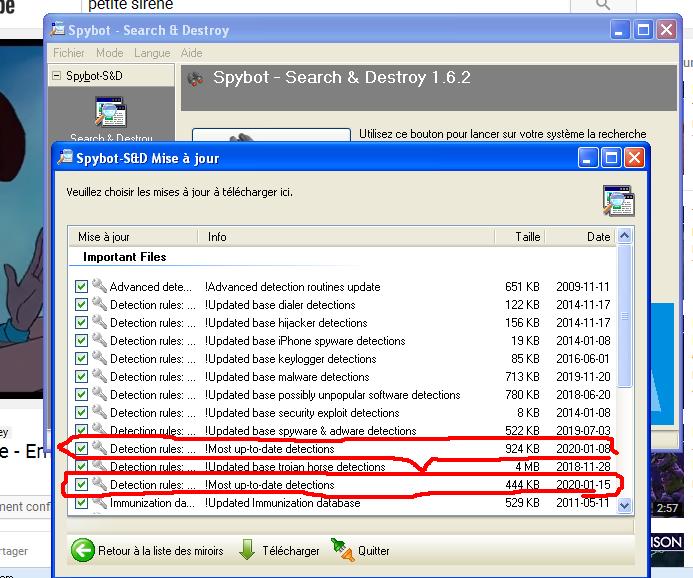The image size is (693, 578).
Task: Close the Spybot-S&D Mise à jour dialog
Action: click(634, 158)
